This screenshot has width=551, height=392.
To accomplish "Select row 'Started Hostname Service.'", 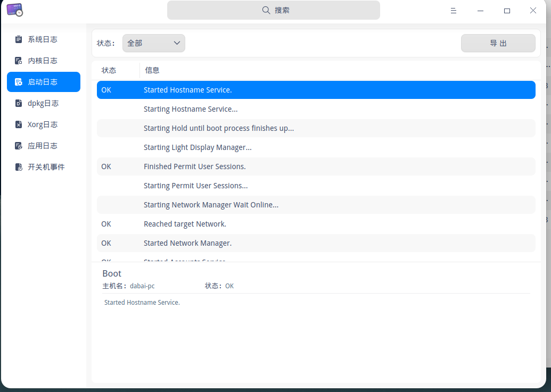I will 316,90.
